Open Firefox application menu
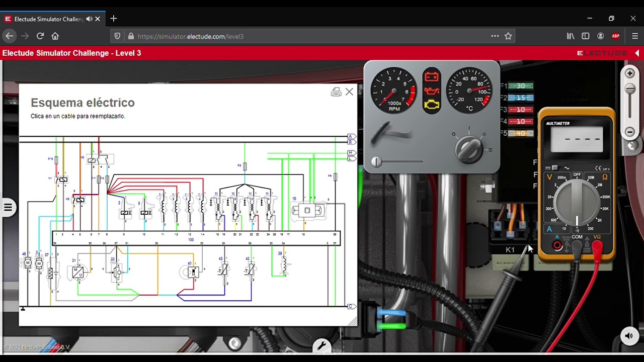The height and width of the screenshot is (362, 644). click(x=634, y=36)
